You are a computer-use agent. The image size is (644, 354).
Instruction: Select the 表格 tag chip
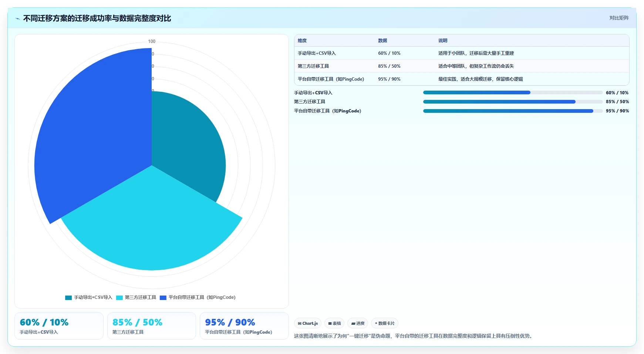click(x=334, y=323)
